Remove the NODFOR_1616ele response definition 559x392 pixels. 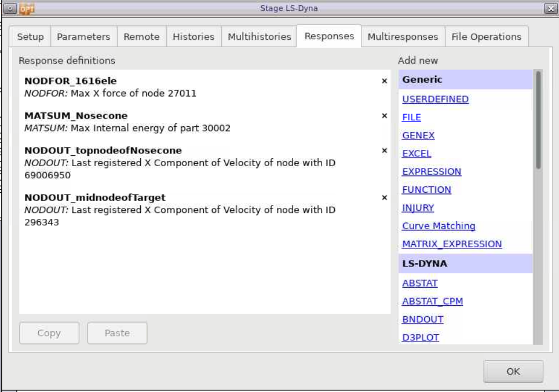(x=384, y=81)
